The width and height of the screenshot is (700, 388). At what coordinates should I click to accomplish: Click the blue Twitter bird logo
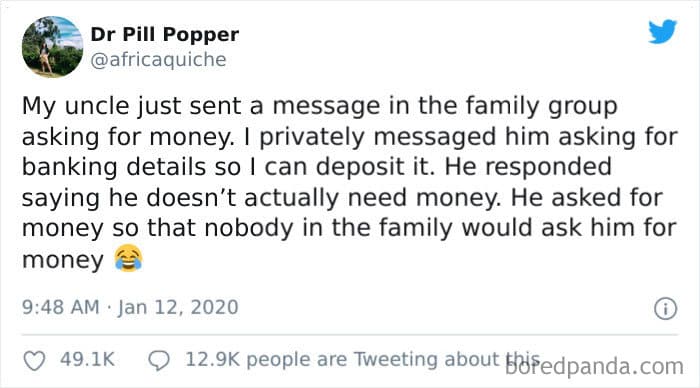[x=662, y=31]
